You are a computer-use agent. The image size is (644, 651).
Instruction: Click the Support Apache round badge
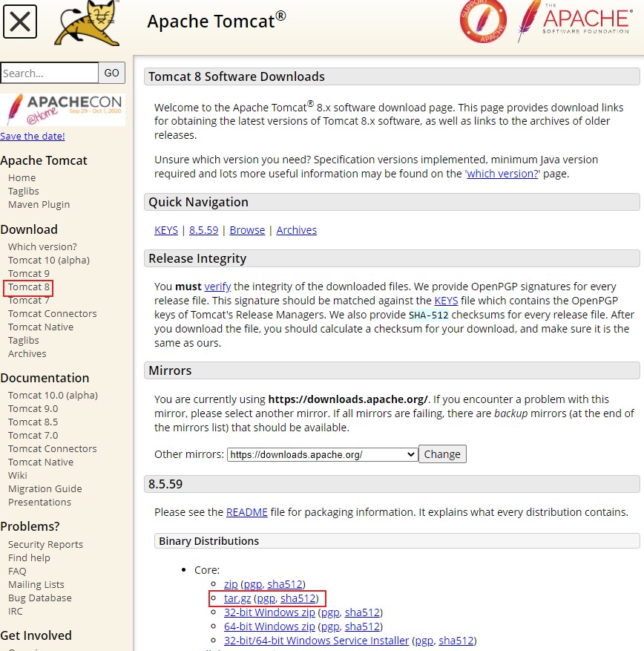click(483, 21)
